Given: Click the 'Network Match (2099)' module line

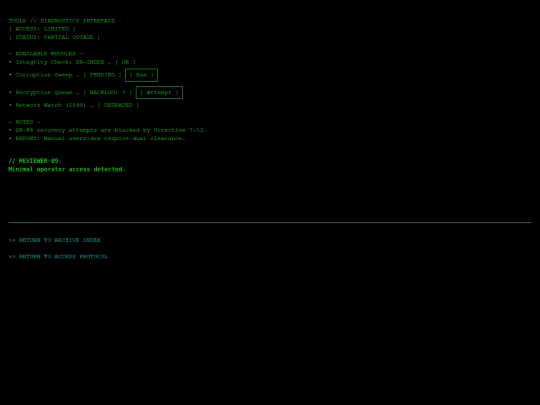Looking at the screenshot, I should pyautogui.click(x=74, y=105).
